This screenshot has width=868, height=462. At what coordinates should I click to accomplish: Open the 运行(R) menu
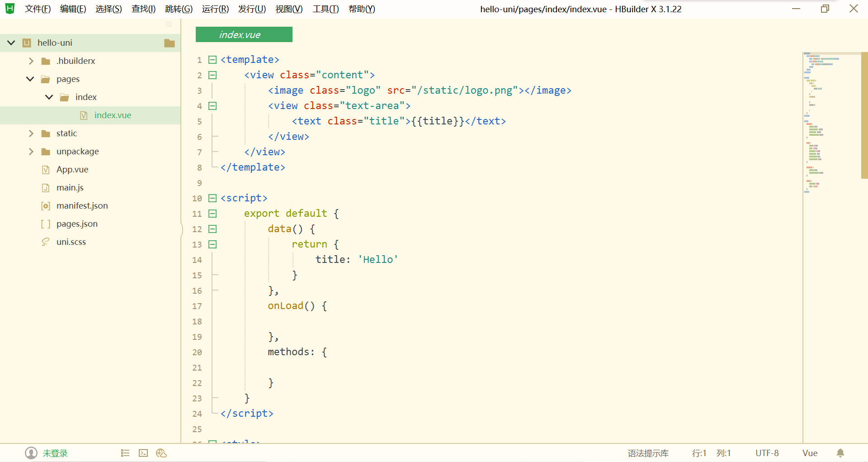click(x=215, y=9)
